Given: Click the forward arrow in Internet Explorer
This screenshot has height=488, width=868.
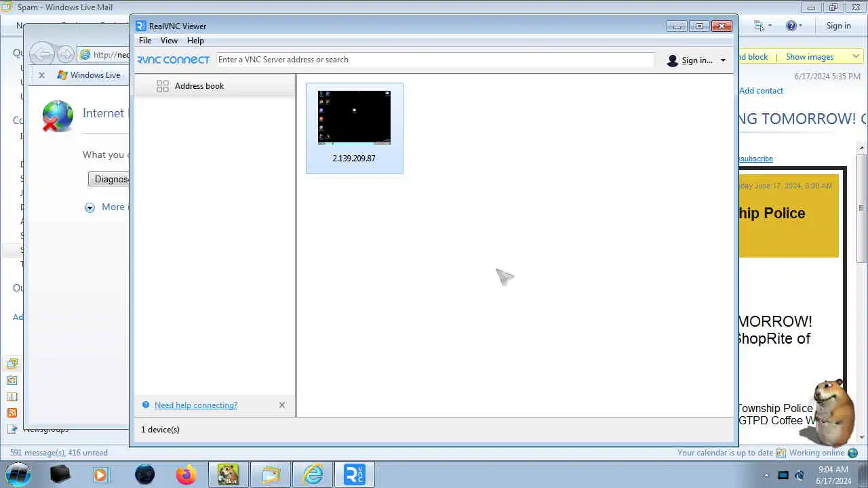Looking at the screenshot, I should [x=66, y=54].
